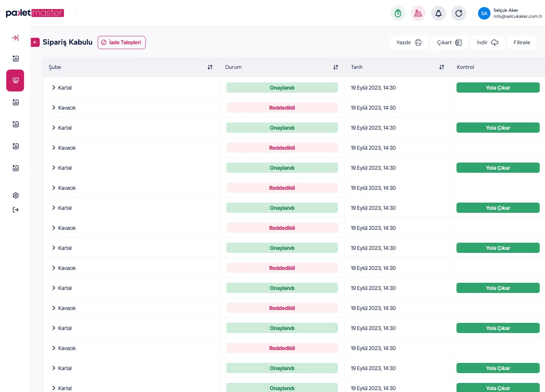Open the settings gear in sidebar
Screen dimensions: 545x392
pos(16,195)
